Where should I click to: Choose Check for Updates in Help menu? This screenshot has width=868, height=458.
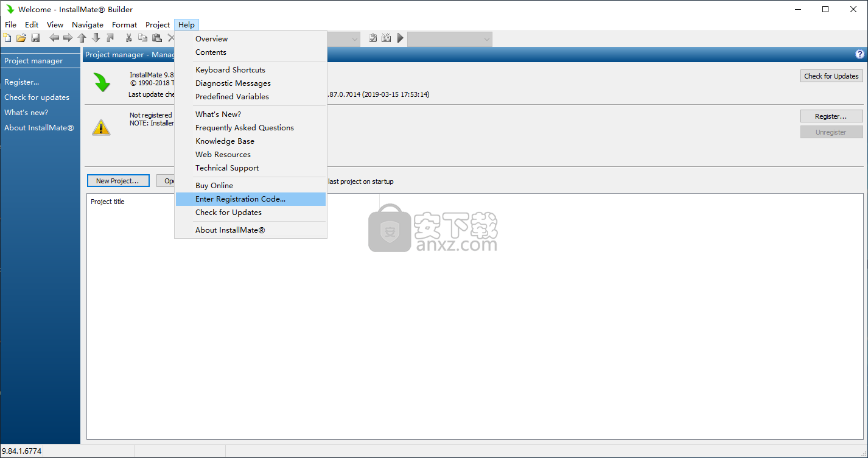(251, 212)
